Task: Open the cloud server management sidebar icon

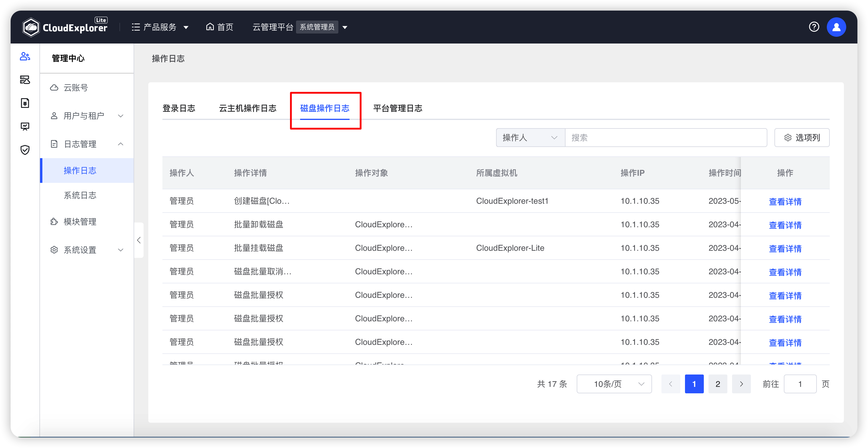Action: (x=25, y=80)
